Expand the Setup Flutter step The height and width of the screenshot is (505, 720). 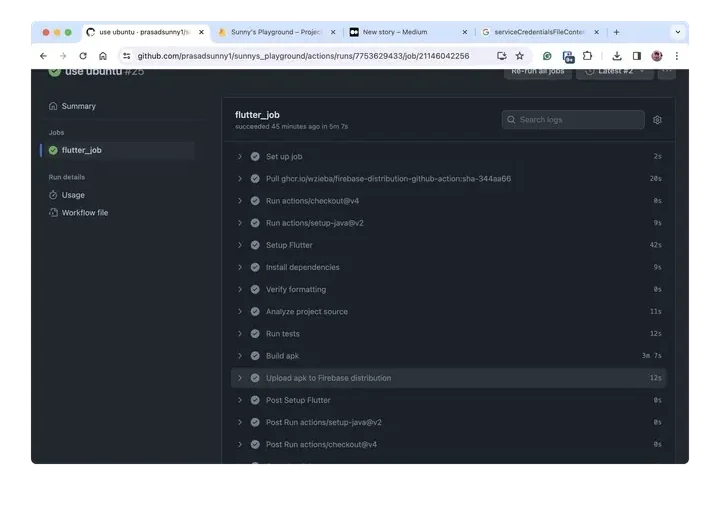(240, 245)
